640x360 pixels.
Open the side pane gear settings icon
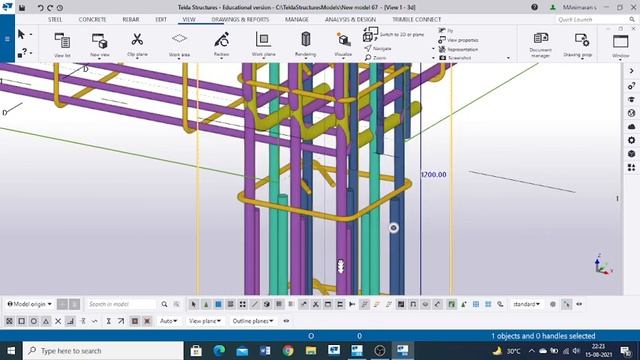[x=631, y=140]
